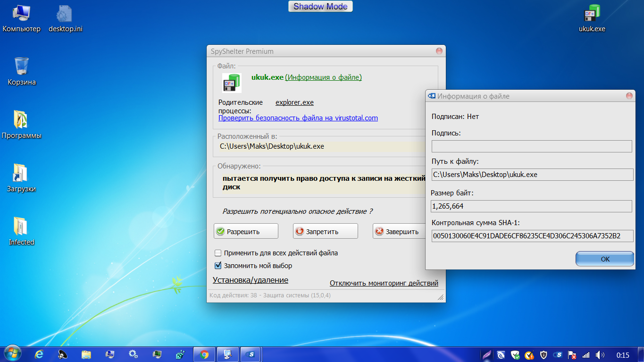Click OK in the file information dialog

coord(604,259)
